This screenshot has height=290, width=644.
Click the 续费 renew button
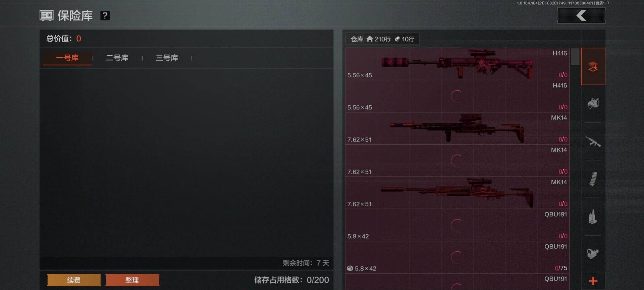74,280
